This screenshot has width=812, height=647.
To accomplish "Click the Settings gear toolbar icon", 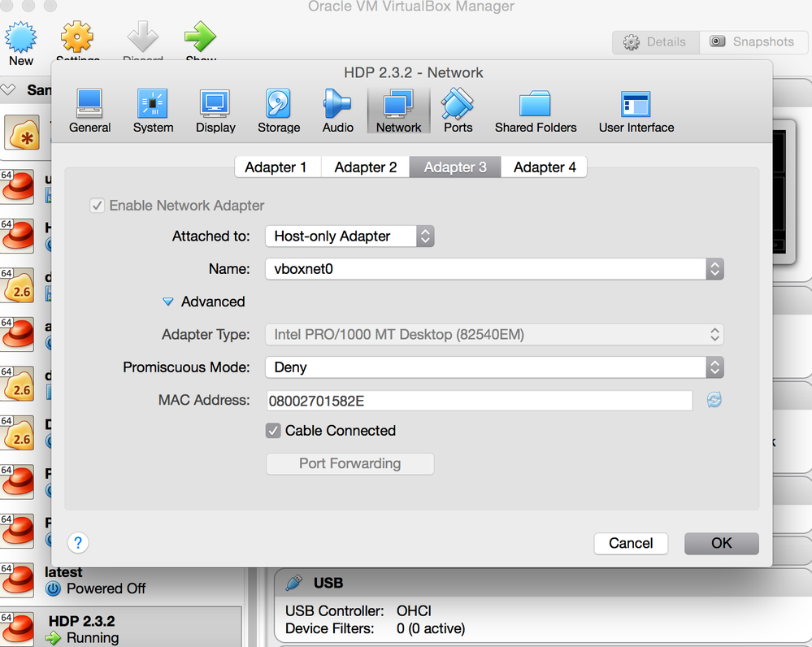I will (x=77, y=37).
